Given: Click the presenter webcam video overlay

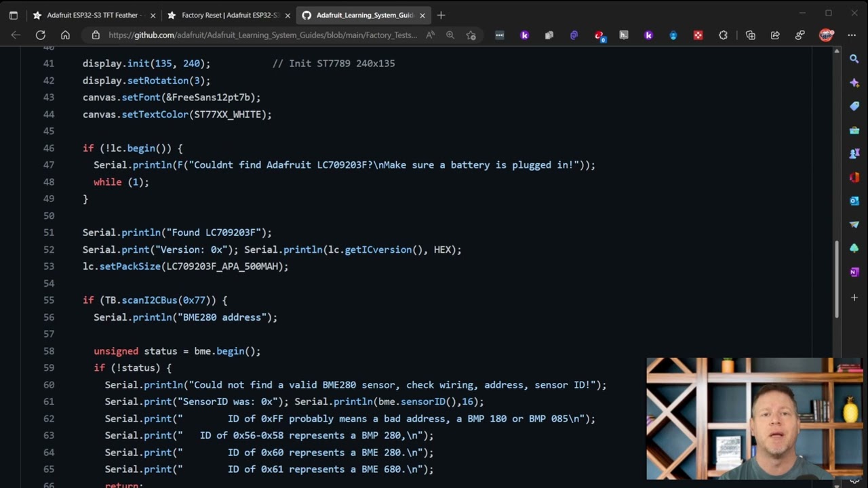Looking at the screenshot, I should [x=754, y=419].
